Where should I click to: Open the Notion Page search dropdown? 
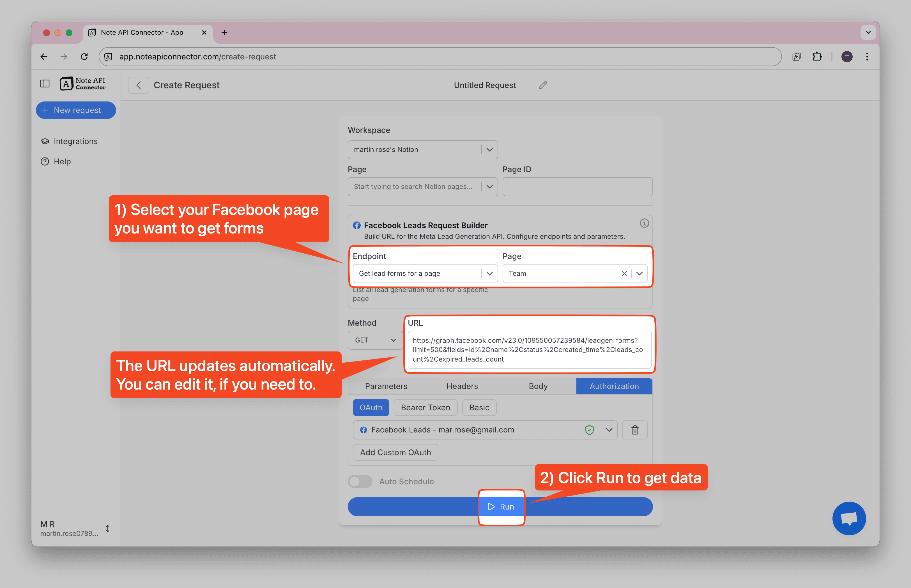click(x=423, y=187)
